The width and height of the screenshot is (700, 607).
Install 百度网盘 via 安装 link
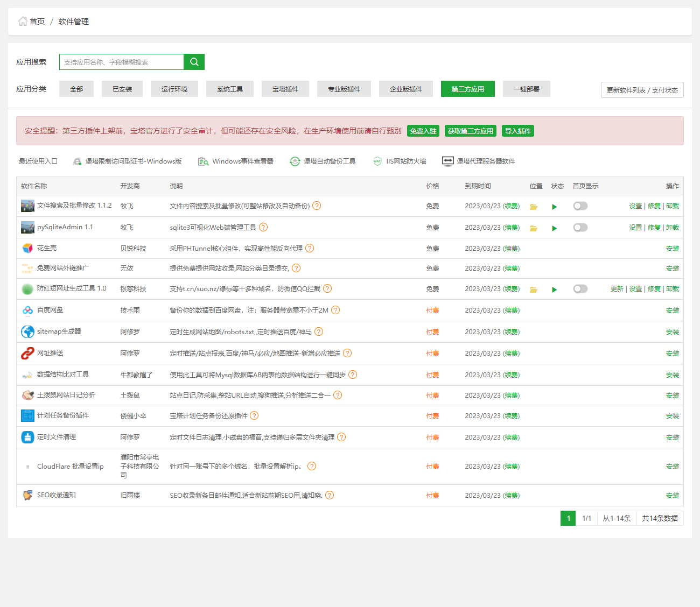pyautogui.click(x=673, y=310)
